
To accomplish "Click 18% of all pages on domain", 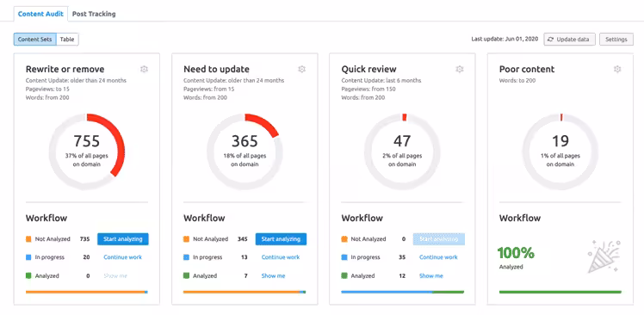I will coord(245,160).
